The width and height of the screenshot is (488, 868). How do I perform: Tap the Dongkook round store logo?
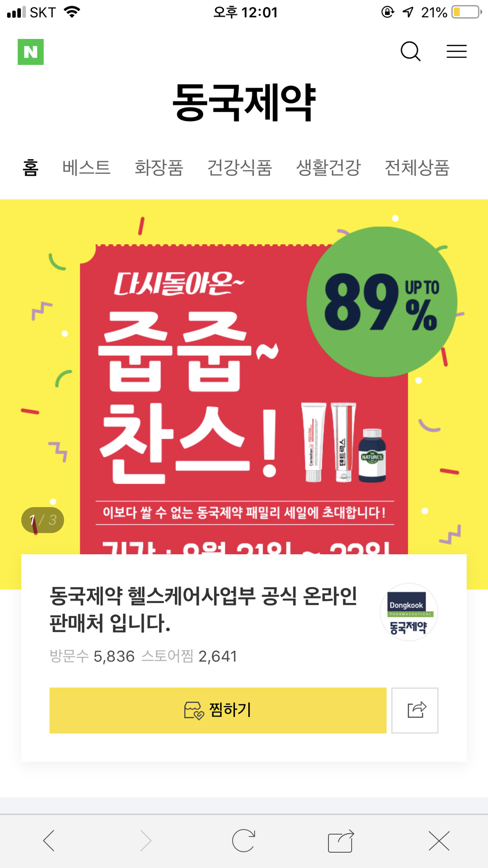point(408,612)
